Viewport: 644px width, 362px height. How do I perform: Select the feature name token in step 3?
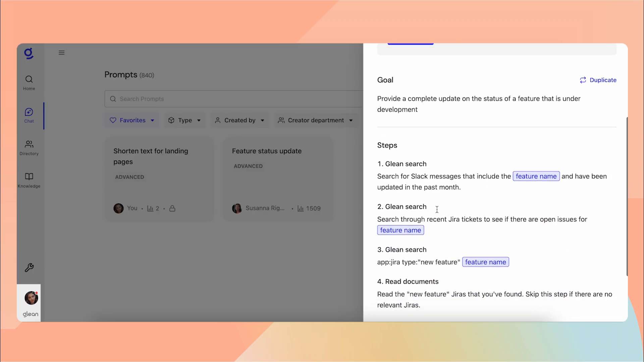click(x=486, y=262)
